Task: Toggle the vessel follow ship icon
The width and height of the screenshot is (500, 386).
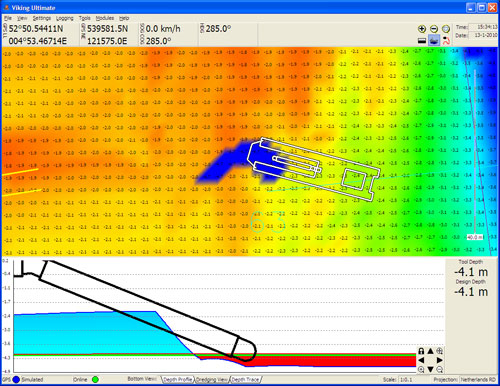Action: tap(434, 41)
